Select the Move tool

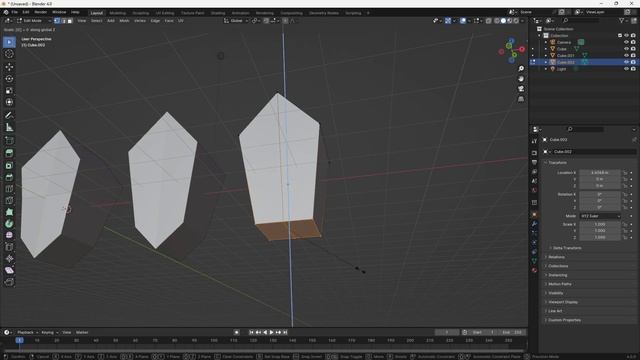click(9, 67)
